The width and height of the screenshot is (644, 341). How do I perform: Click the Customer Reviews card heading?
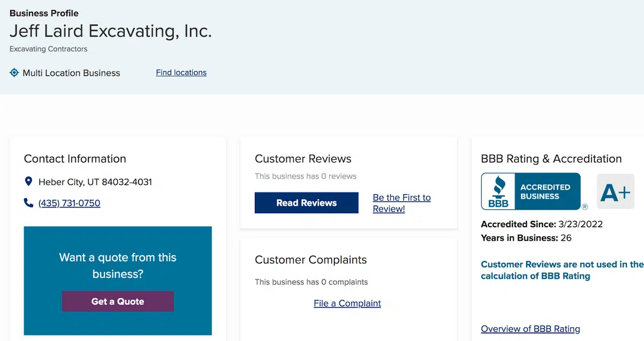pos(303,159)
